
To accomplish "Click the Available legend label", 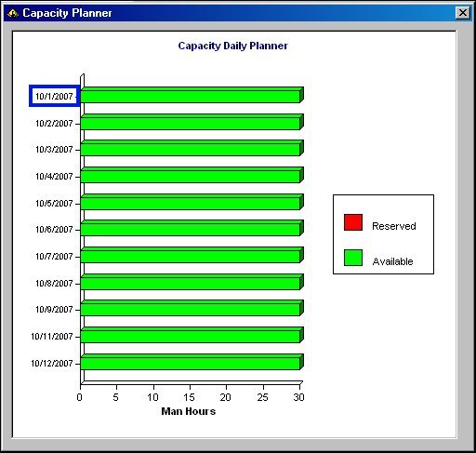I will click(x=392, y=261).
